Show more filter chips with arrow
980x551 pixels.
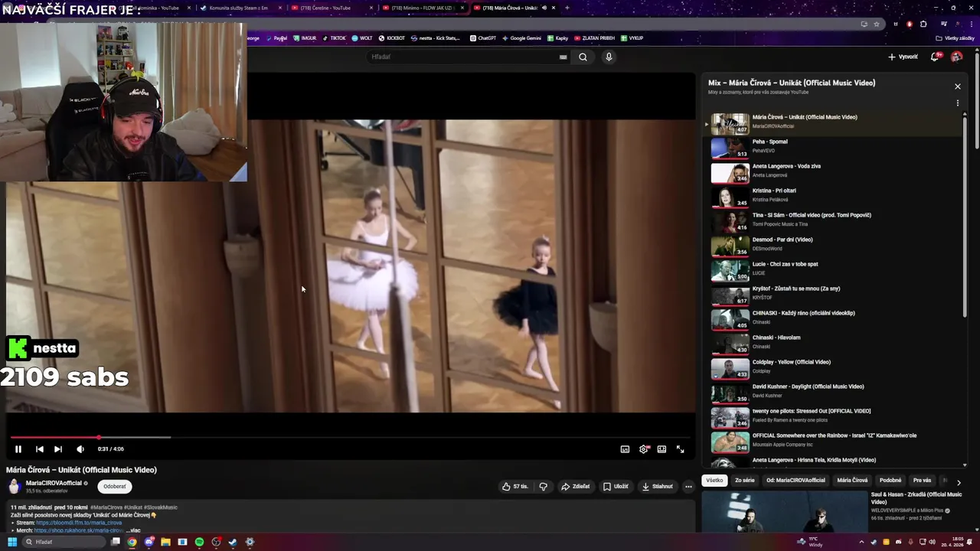[x=959, y=482]
